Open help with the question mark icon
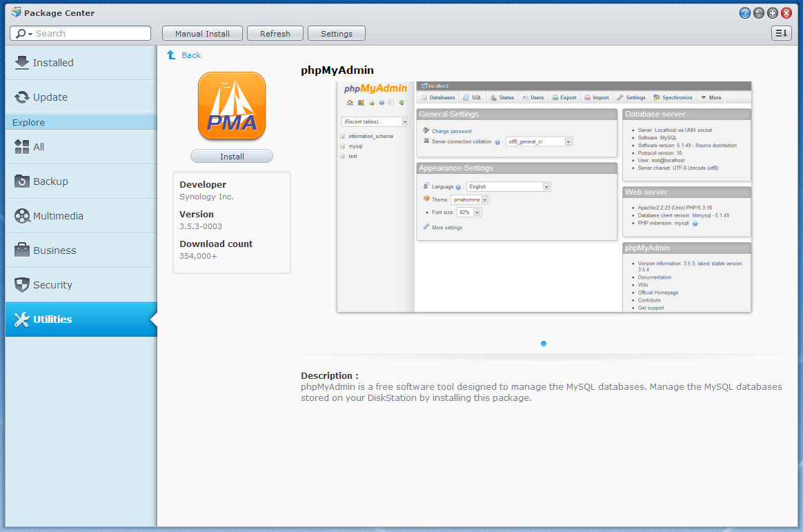Screen dimensions: 803x532 coord(744,13)
